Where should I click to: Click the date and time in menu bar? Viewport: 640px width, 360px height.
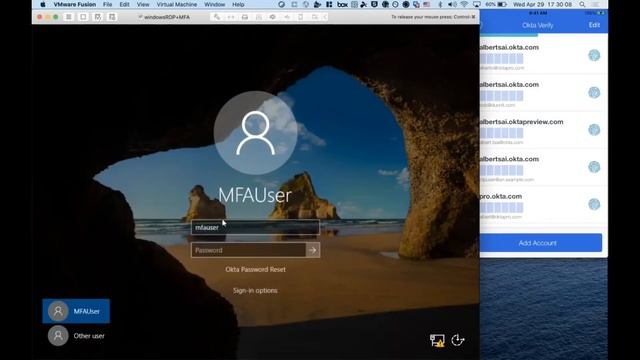click(542, 4)
